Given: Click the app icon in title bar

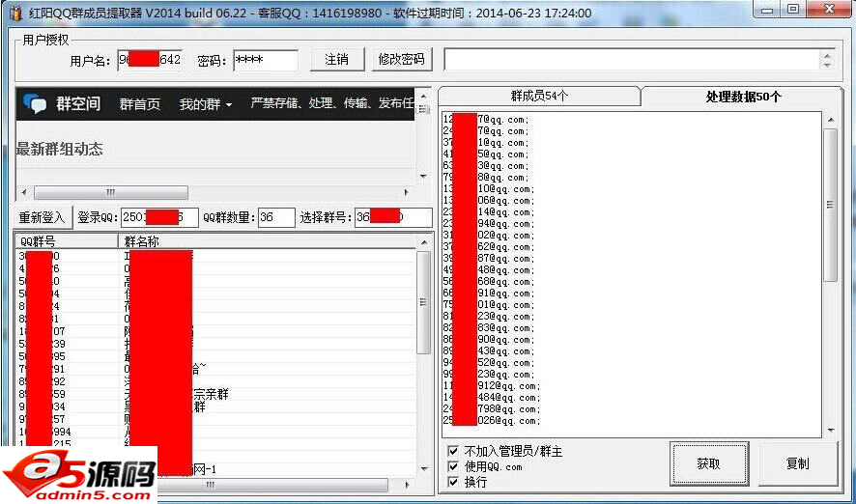Looking at the screenshot, I should click(x=16, y=12).
